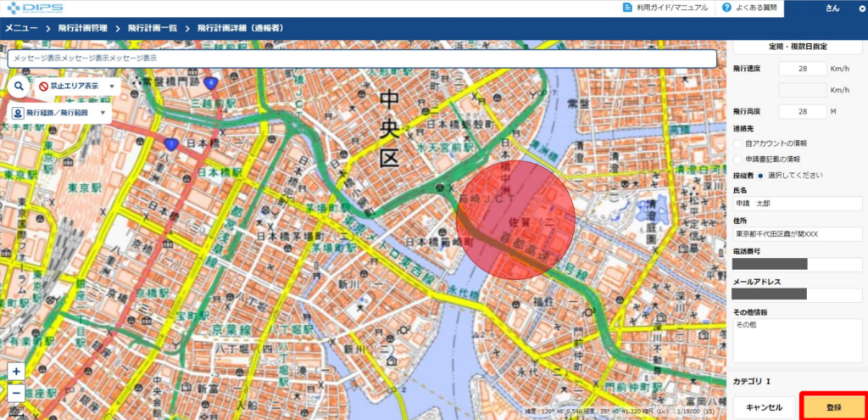This screenshot has height=420, width=868.
Task: Click the 飛行高度 input field
Action: tap(802, 112)
